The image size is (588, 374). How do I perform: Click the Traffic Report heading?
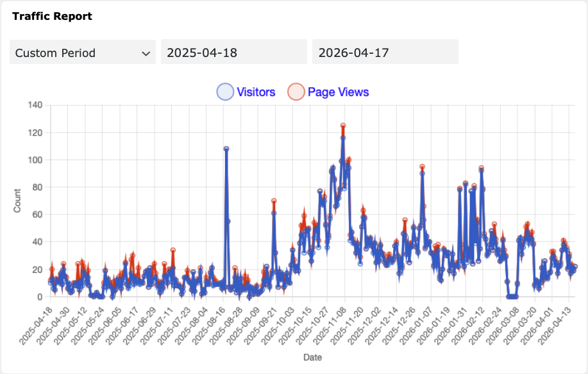52,16
